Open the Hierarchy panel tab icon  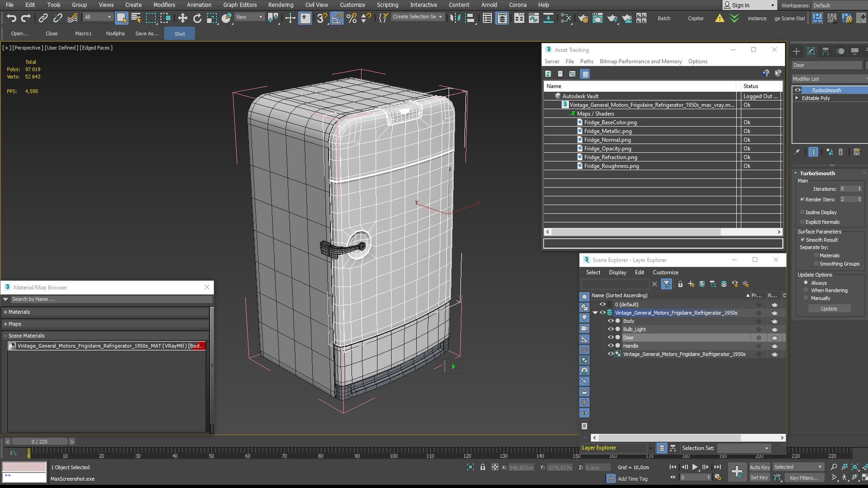(x=826, y=51)
